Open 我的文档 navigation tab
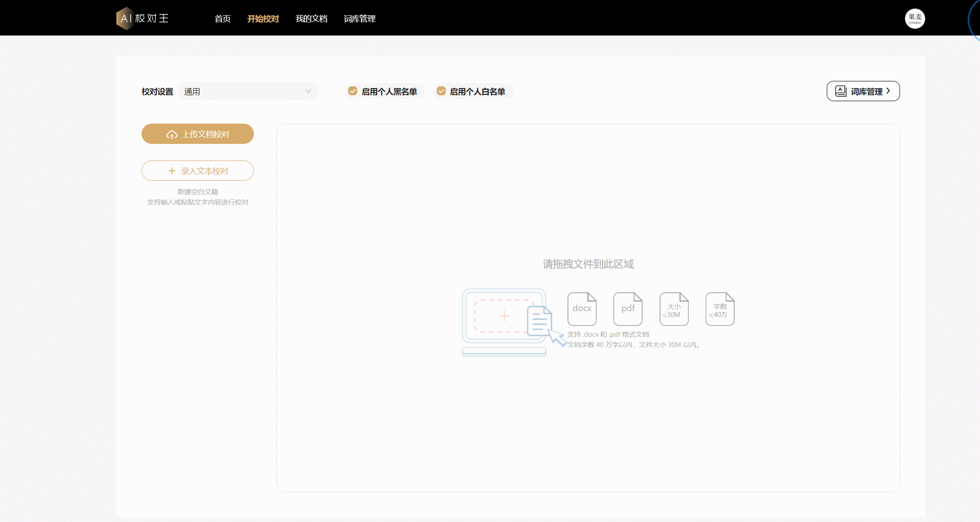Image resolution: width=980 pixels, height=522 pixels. [x=311, y=19]
